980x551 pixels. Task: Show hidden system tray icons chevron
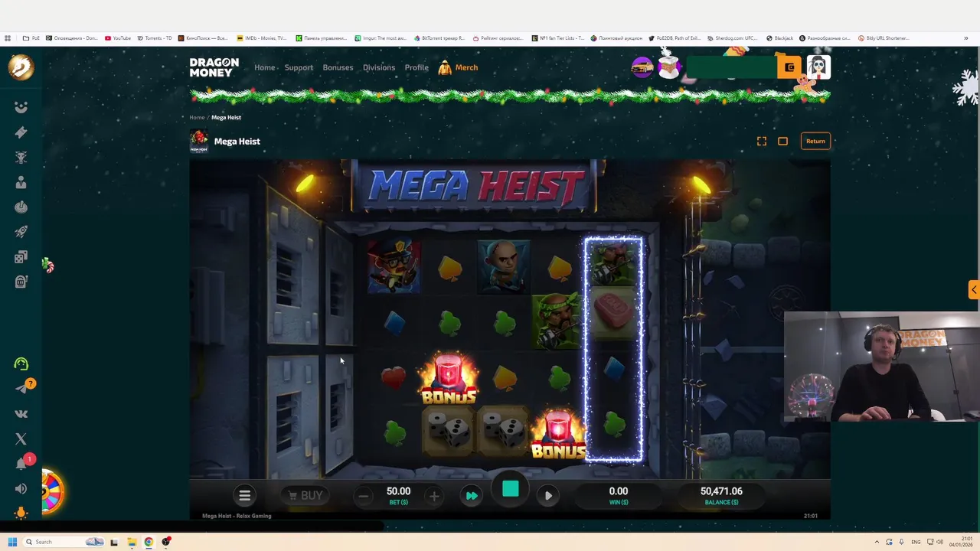877,542
